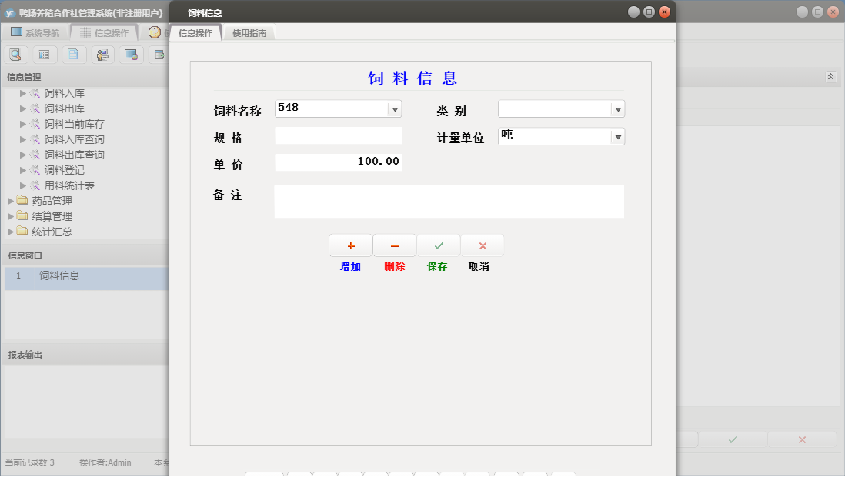Close the 饲料信息 dialog
This screenshot has width=845, height=504.
[x=664, y=12]
